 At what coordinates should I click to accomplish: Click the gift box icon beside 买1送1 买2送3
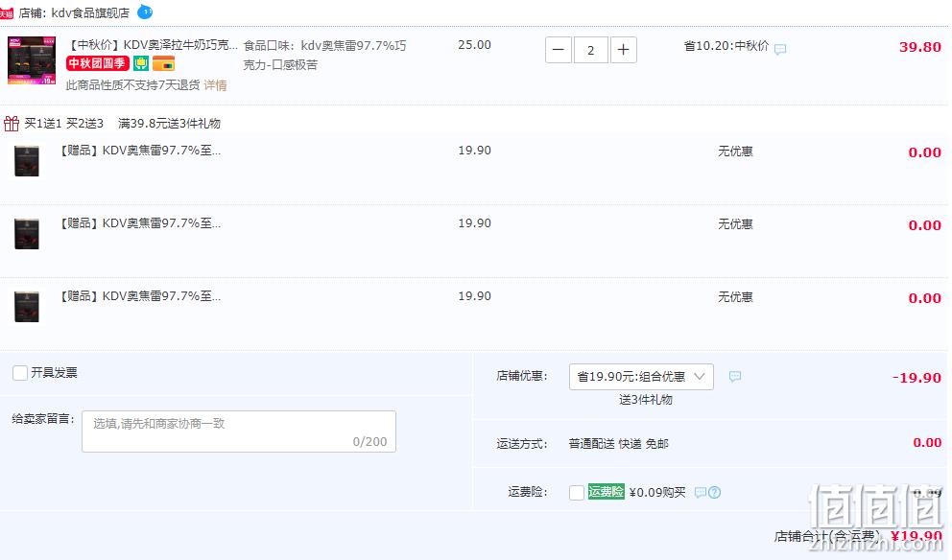(x=12, y=123)
